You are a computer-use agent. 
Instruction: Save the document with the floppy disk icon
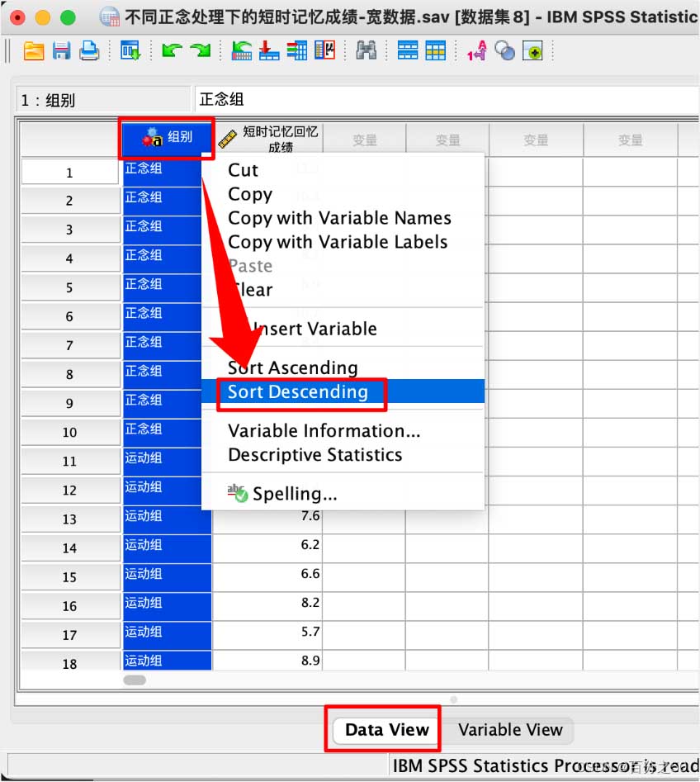[x=61, y=51]
